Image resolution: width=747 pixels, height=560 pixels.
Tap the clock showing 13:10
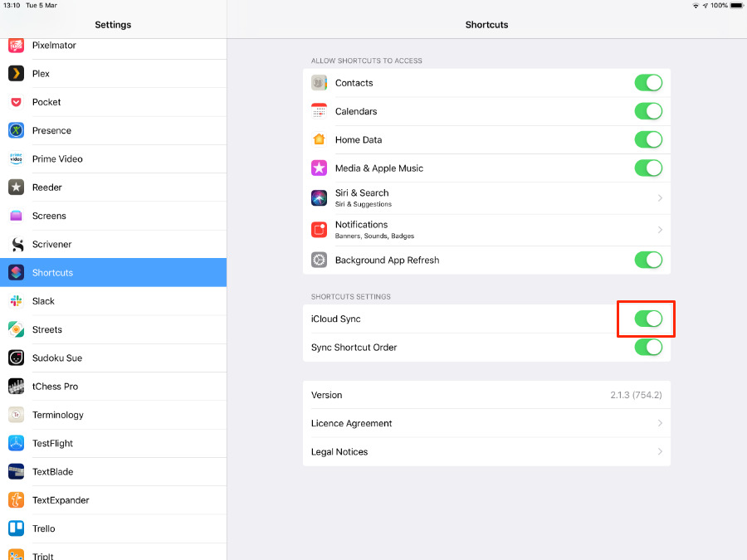12,5
